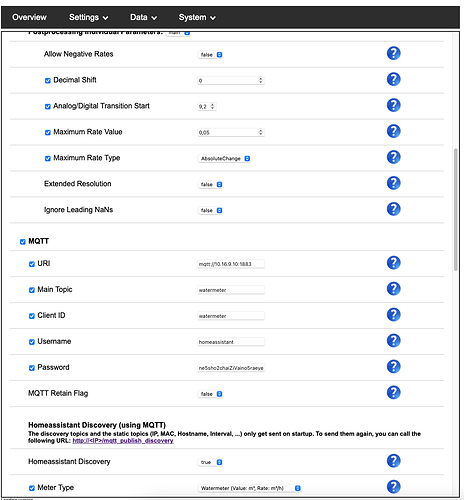Open help for Main Topic

point(393,289)
